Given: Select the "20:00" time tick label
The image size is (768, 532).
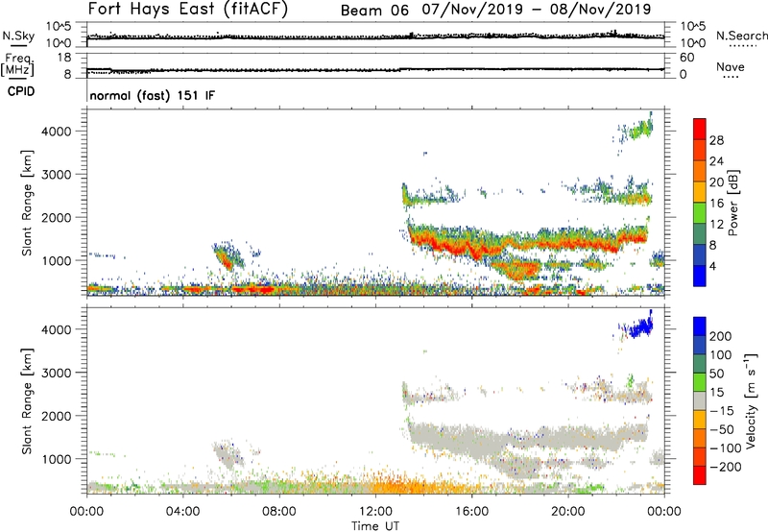Looking at the screenshot, I should pyautogui.click(x=567, y=512).
